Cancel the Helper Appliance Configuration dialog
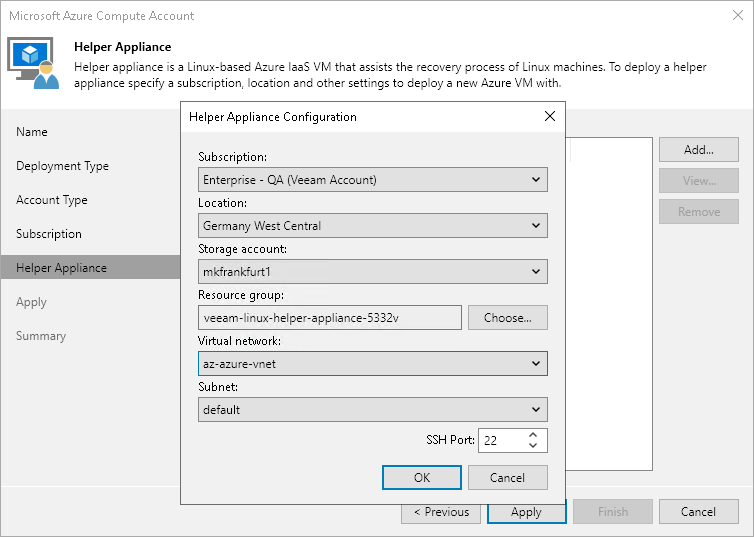Viewport: 754px width, 537px height. pos(508,477)
